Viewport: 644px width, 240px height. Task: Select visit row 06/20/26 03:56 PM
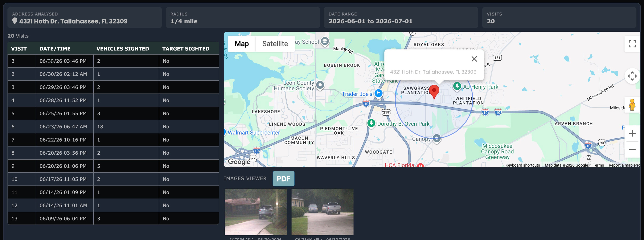coord(113,153)
